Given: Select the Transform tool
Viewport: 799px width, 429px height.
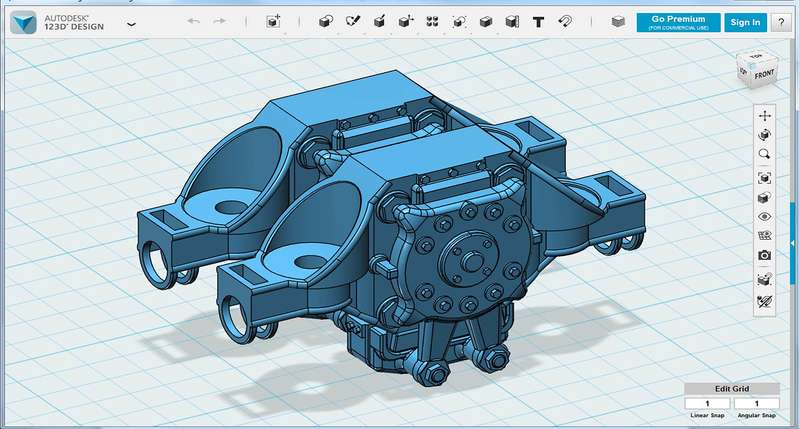Looking at the screenshot, I should [273, 21].
